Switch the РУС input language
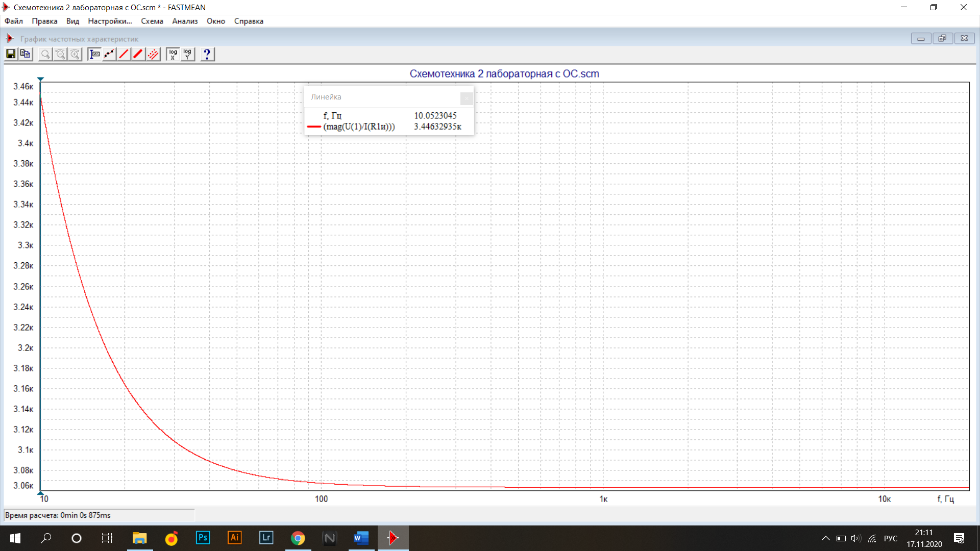980x551 pixels. pos(891,538)
